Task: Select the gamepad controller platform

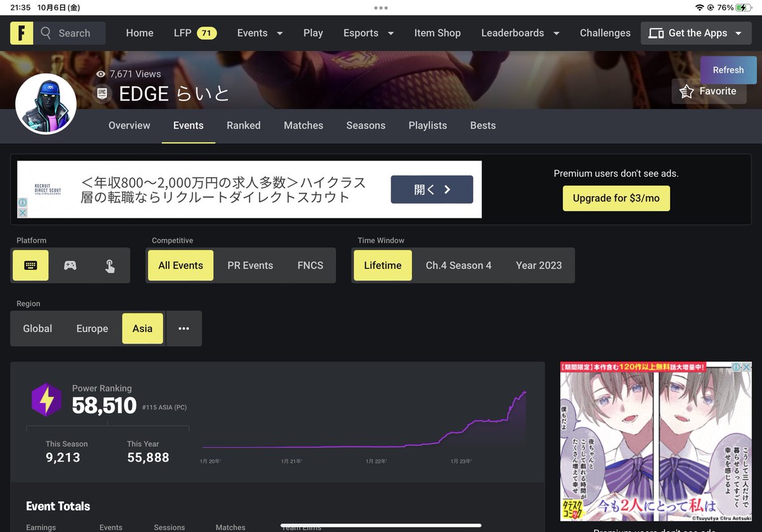Action: pyautogui.click(x=70, y=265)
